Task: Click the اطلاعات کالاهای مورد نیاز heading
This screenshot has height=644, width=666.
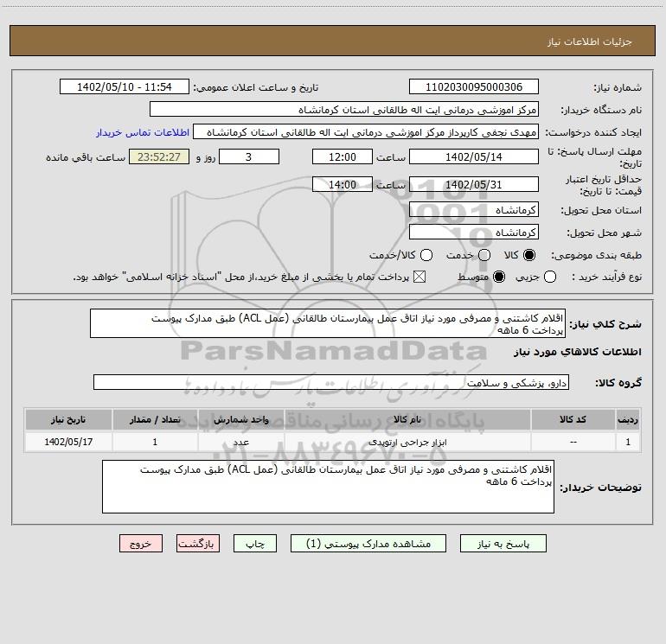Action: (x=577, y=352)
